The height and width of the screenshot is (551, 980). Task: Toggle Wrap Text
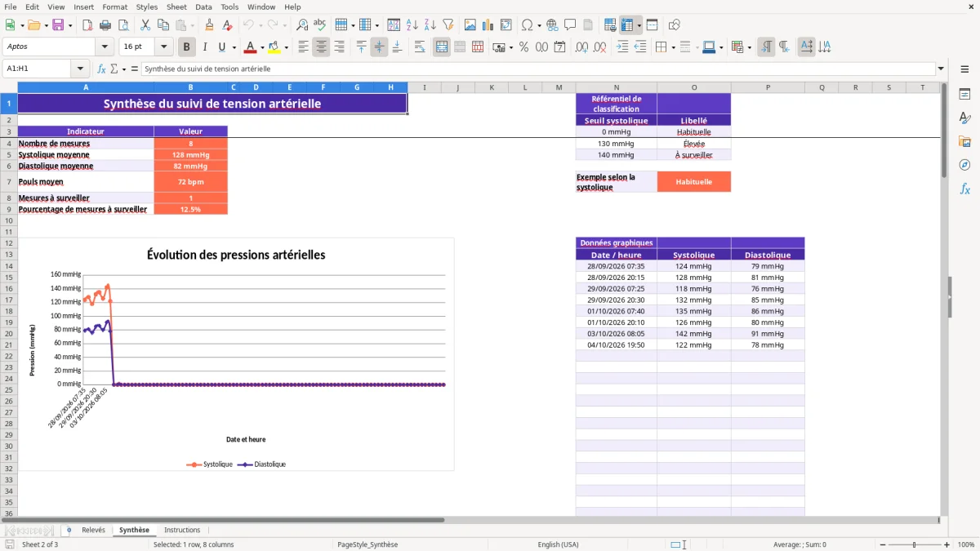pyautogui.click(x=420, y=47)
